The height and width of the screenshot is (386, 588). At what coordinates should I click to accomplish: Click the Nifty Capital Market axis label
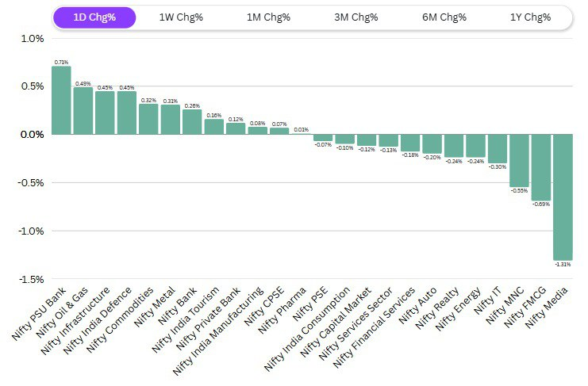click(x=336, y=322)
